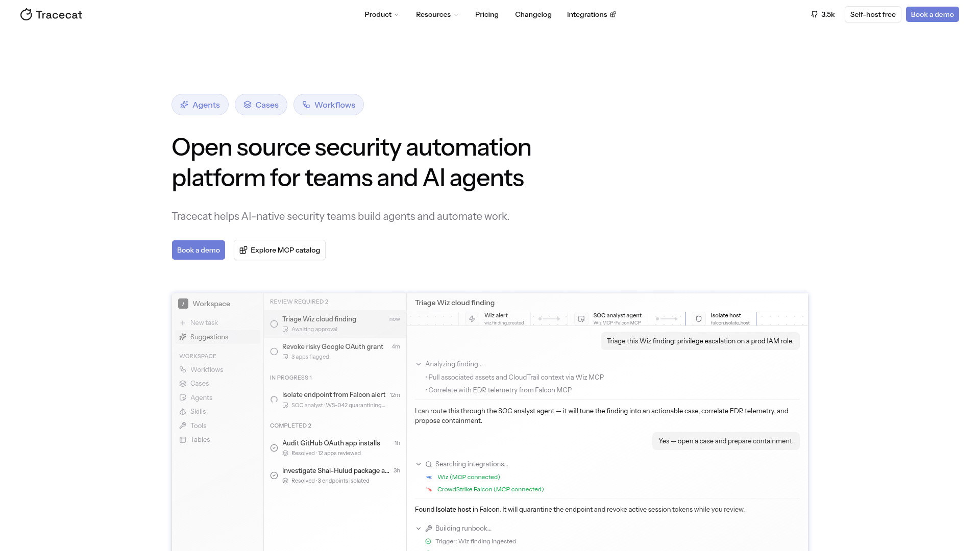Click the Awaiting approval status icon
The width and height of the screenshot is (980, 551).
[285, 329]
